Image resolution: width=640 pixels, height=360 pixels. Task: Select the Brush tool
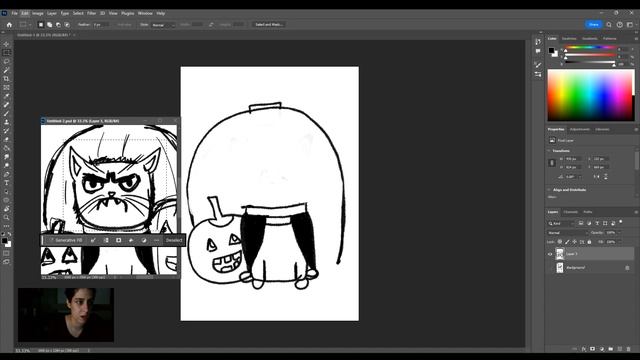pyautogui.click(x=6, y=113)
